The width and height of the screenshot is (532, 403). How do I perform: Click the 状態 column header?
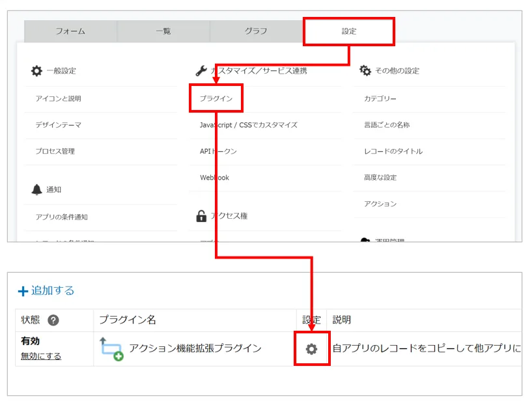pyautogui.click(x=30, y=320)
